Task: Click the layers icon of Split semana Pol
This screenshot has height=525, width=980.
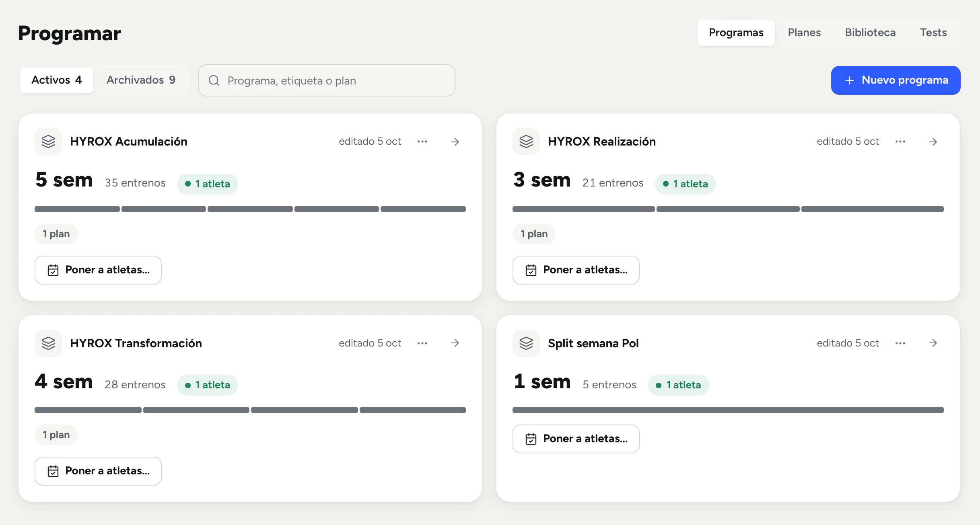Action: (526, 343)
